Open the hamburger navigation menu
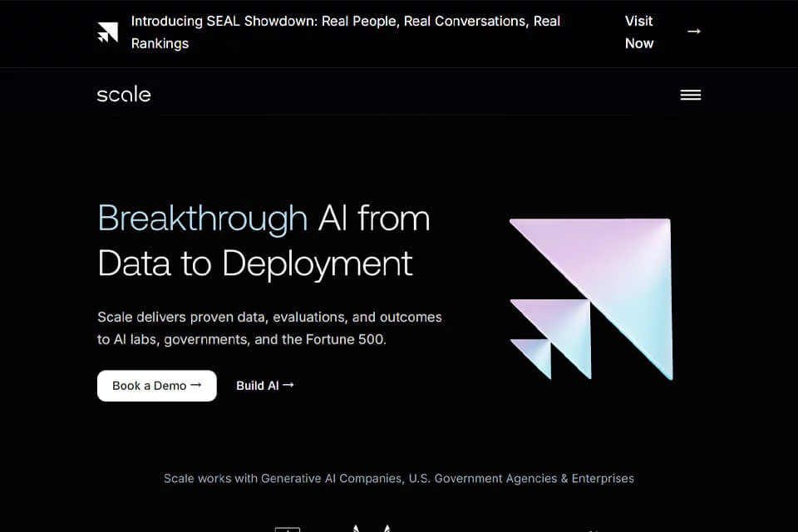Screen dimensions: 798x532 pyautogui.click(x=690, y=95)
